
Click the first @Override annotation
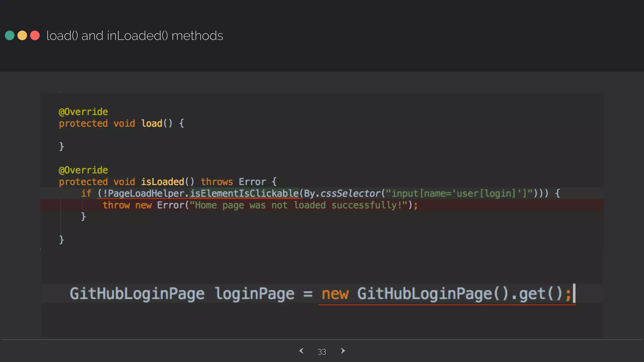[x=83, y=112]
